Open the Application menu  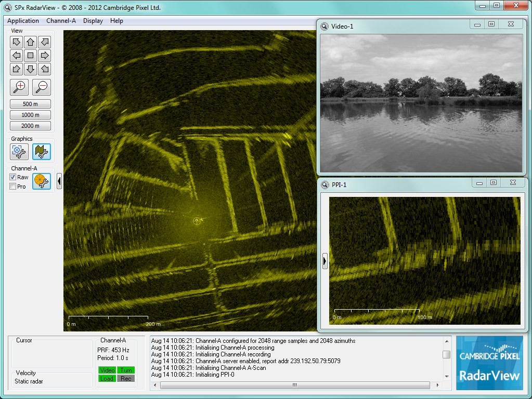click(x=23, y=21)
